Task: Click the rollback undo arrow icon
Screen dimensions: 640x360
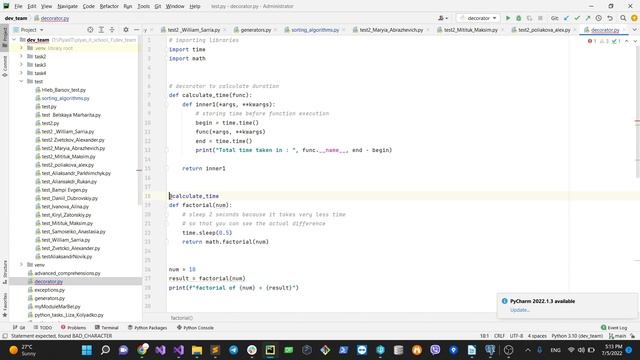Action: [x=610, y=18]
